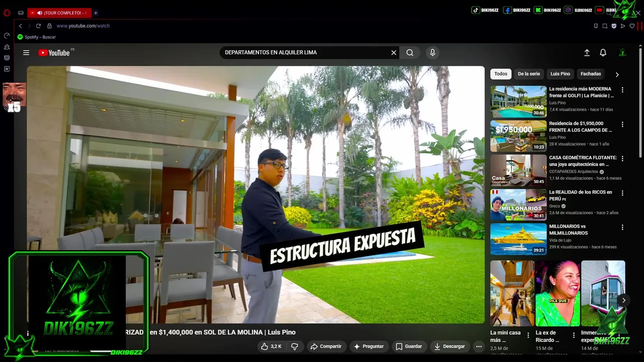Switch to the ¡TOUR COMPLETO! browser tab
Viewport: 644px width, 362px height.
(59, 13)
